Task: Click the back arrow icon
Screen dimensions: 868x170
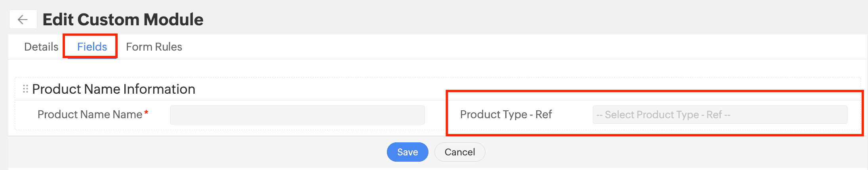Action: pos(23,19)
